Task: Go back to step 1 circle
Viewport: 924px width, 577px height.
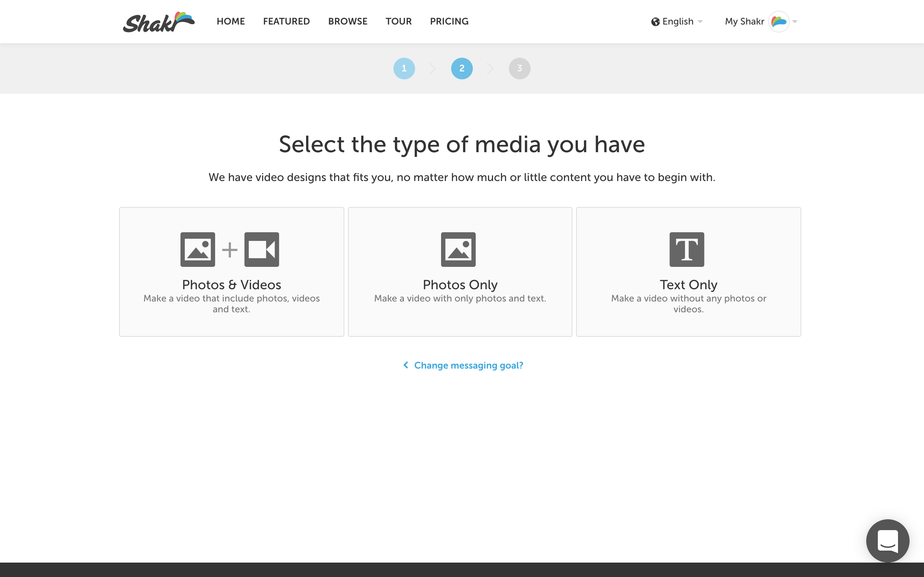Action: 404,68
